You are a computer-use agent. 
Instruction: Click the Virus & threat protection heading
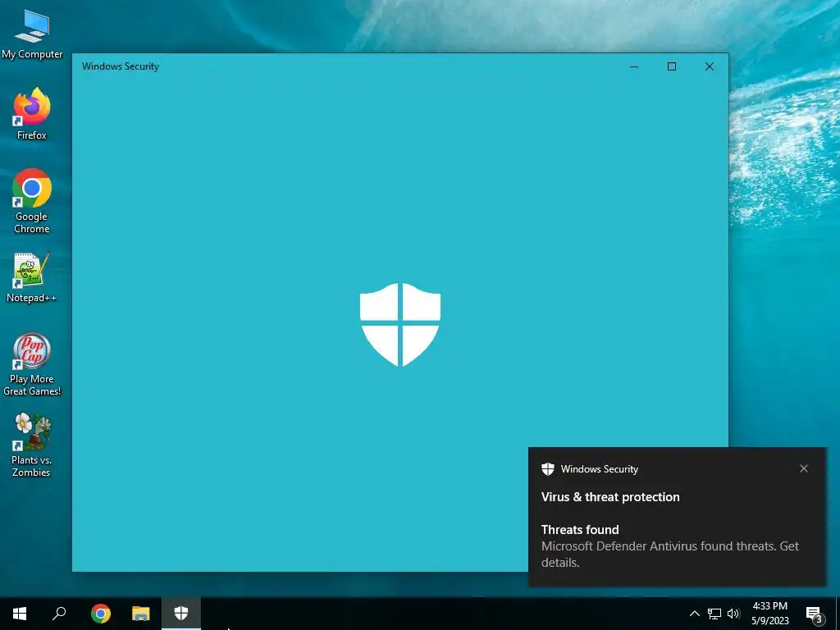610,497
